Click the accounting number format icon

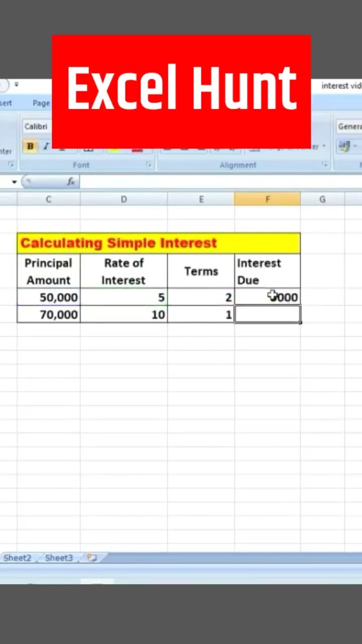[x=344, y=146]
